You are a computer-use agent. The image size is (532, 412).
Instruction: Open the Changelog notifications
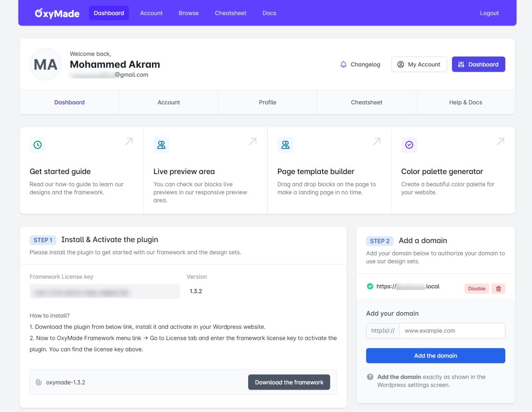(360, 64)
